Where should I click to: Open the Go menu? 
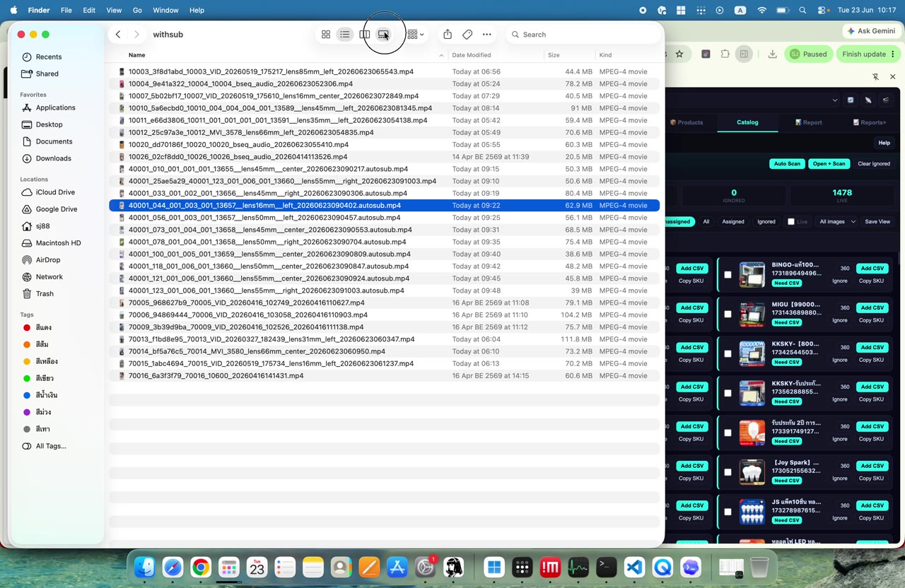coord(137,10)
